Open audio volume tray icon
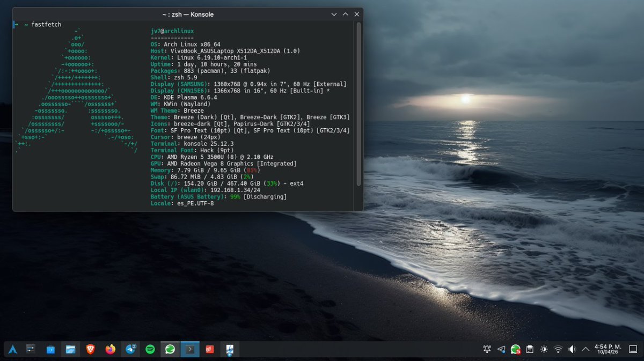Image resolution: width=644 pixels, height=361 pixels. click(x=572, y=349)
